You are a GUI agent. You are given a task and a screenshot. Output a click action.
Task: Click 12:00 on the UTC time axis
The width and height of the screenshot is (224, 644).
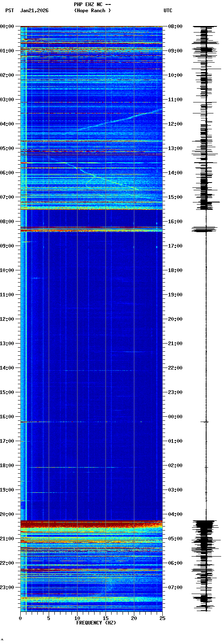[175, 124]
